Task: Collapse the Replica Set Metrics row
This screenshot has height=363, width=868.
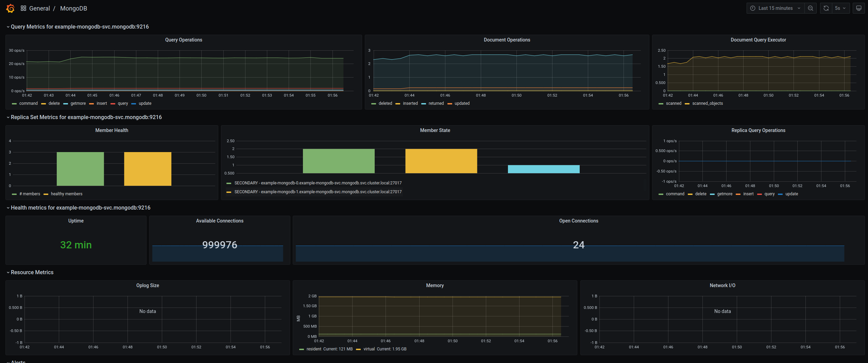Action: tap(86, 117)
